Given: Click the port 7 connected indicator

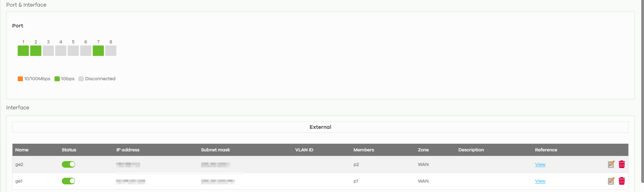Looking at the screenshot, I should coord(98,51).
